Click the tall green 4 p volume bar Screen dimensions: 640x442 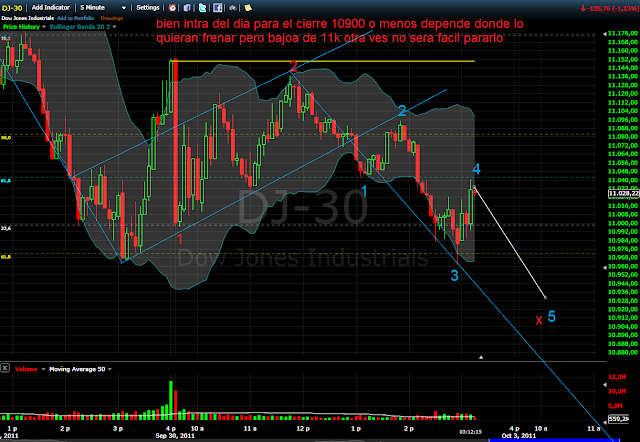171,400
